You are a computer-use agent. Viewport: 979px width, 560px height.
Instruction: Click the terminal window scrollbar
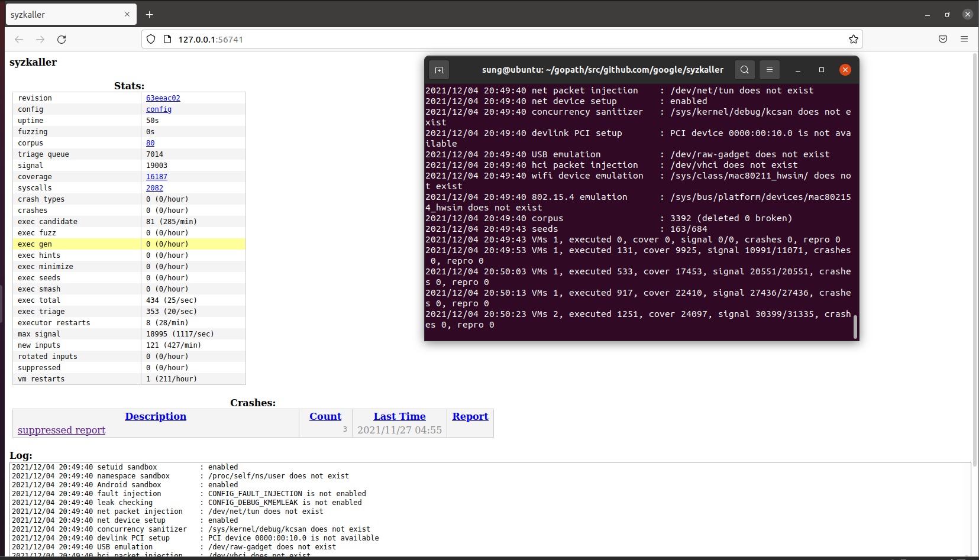pos(855,326)
